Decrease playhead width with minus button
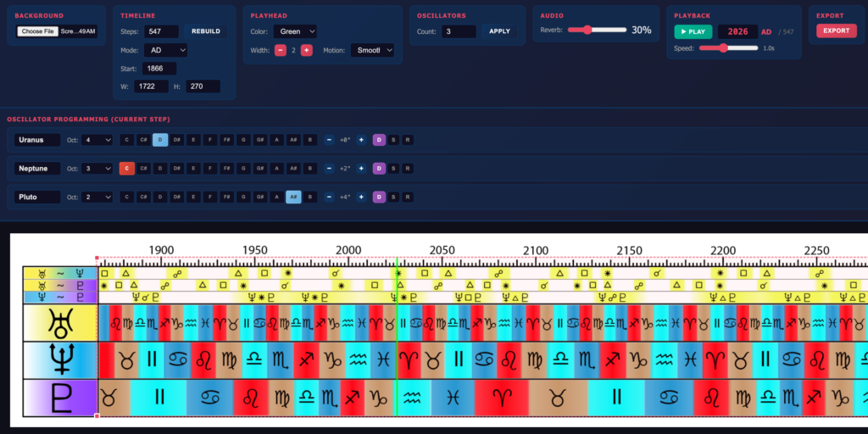868x434 pixels. point(281,51)
